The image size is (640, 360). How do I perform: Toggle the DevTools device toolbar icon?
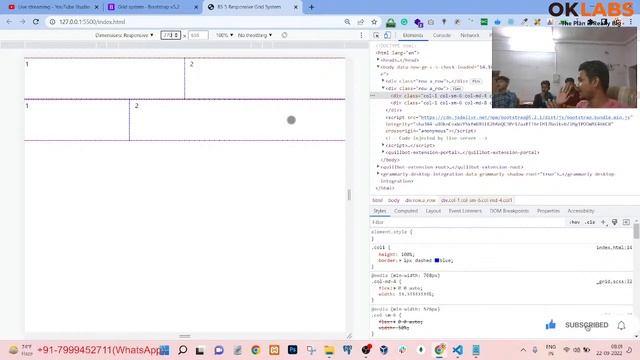[387, 35]
